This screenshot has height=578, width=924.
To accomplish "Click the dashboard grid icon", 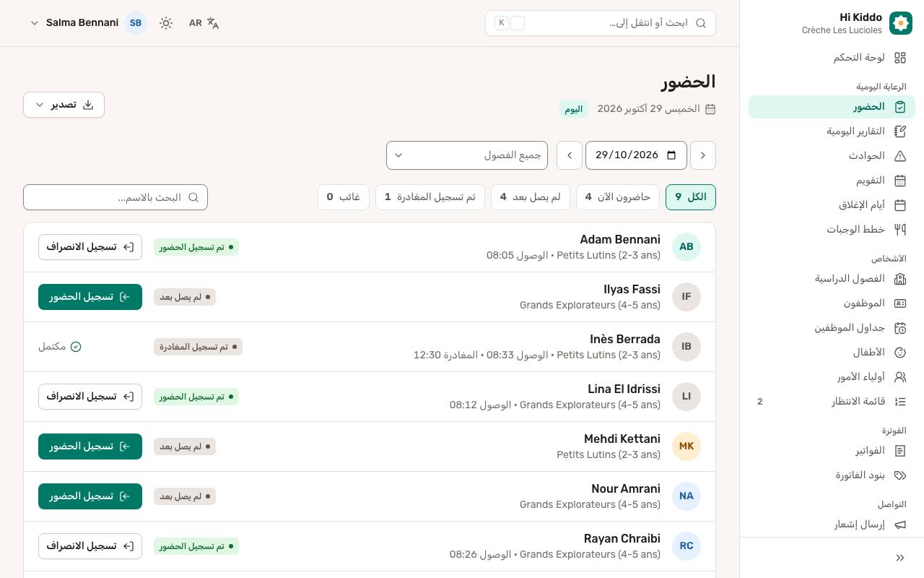I will tap(900, 58).
